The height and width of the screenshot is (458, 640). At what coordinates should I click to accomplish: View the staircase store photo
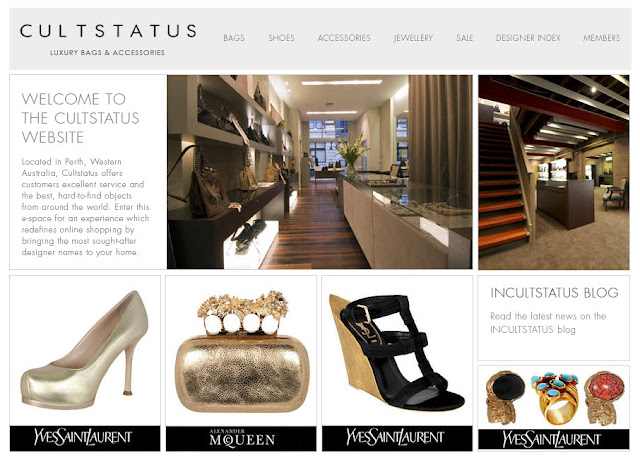[554, 172]
